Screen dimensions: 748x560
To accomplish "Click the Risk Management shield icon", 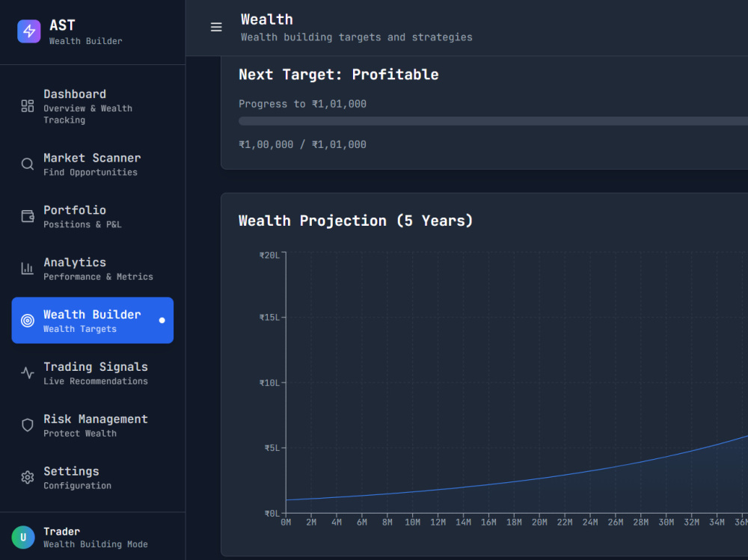I will click(x=28, y=425).
